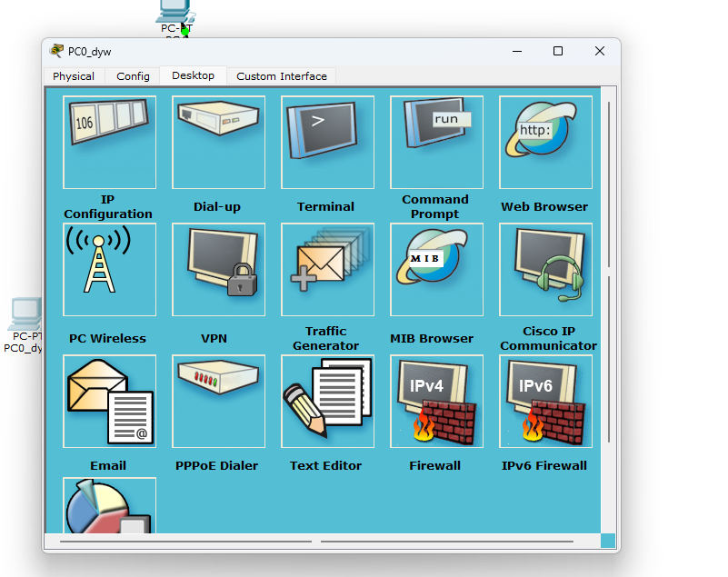Open the Email app

(110, 401)
